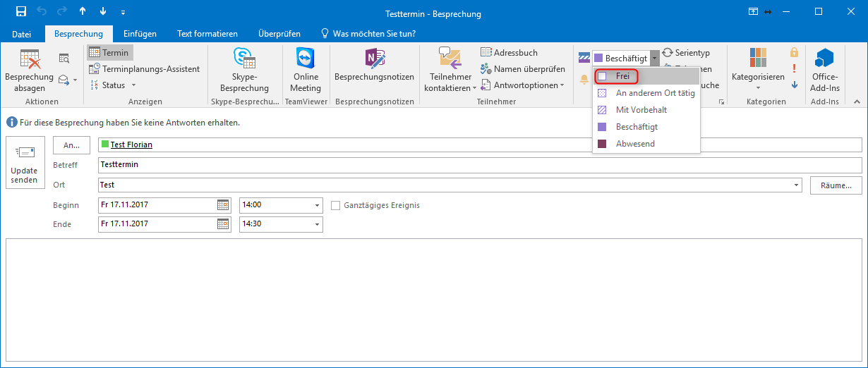Image resolution: width=868 pixels, height=368 pixels.
Task: Expand the 14:00 start time dropdown
Action: pos(318,205)
